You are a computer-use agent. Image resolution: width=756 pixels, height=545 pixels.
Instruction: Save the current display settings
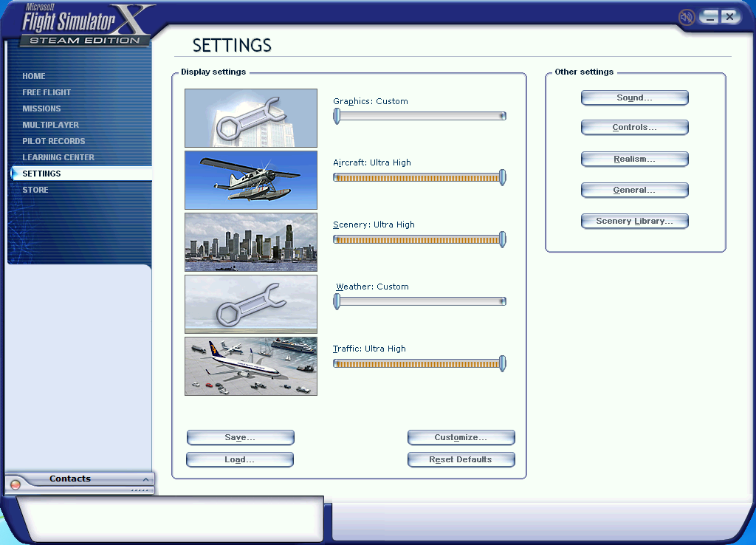pyautogui.click(x=239, y=437)
